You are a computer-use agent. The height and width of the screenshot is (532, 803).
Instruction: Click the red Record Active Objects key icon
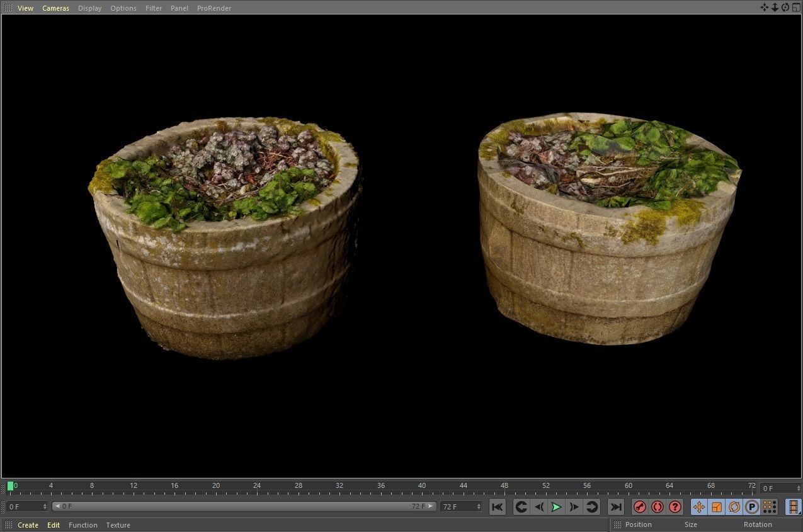tap(640, 507)
